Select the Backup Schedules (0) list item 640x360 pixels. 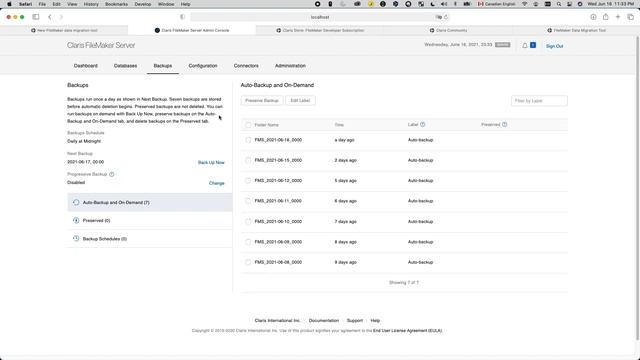150,239
